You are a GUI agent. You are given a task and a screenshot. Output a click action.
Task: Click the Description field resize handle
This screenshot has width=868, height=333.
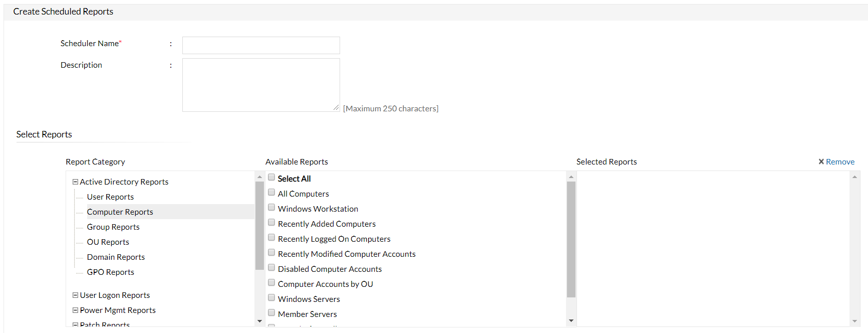(336, 108)
